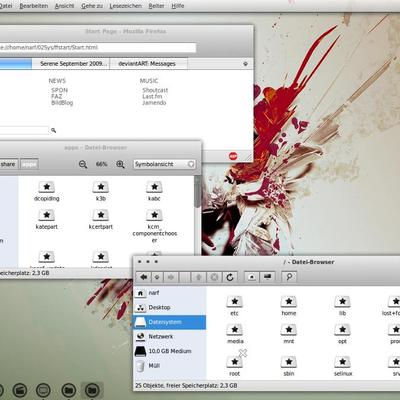400x400 pixels.
Task: Select narf home in the sidebar
Action: pos(170,293)
